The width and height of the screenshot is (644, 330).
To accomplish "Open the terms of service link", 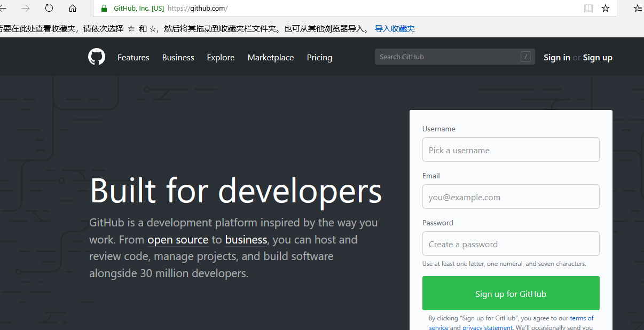I will (x=582, y=318).
